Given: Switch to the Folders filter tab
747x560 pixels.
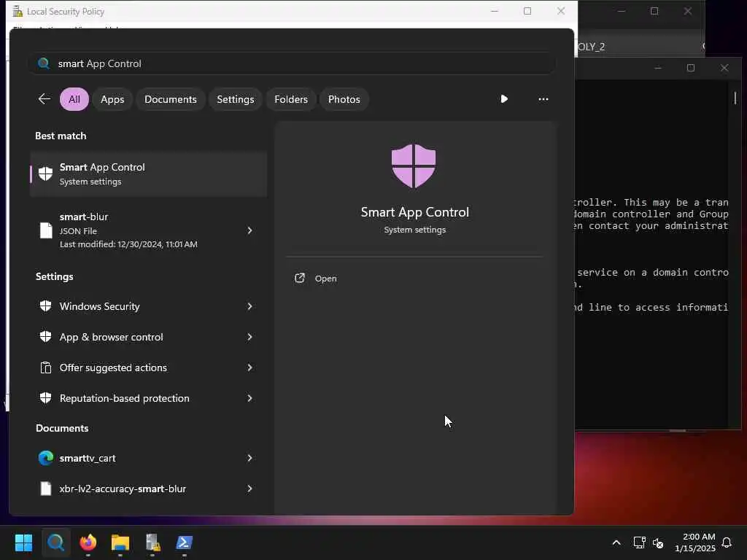Looking at the screenshot, I should 291,99.
